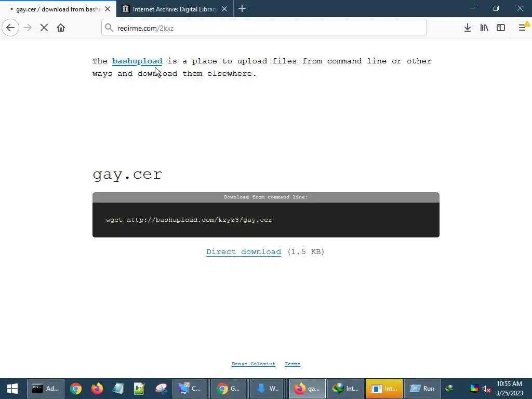
Task: Restore down the Firefox window
Action: coord(496,8)
